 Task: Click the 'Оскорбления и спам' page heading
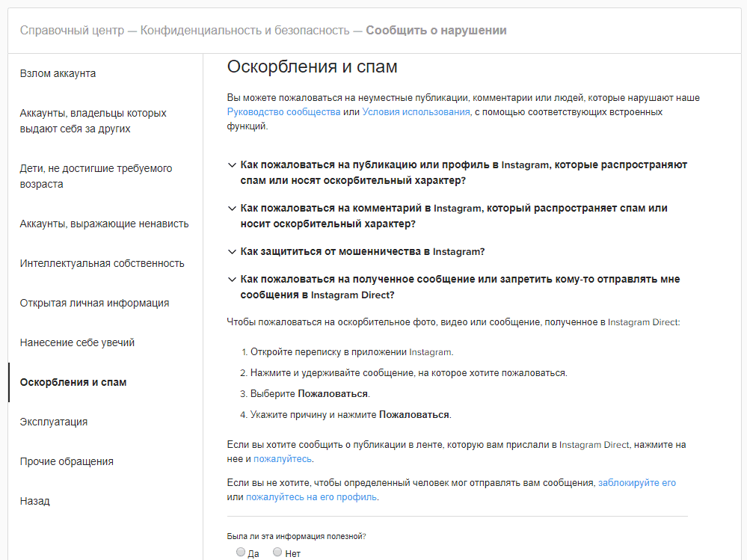pos(312,67)
